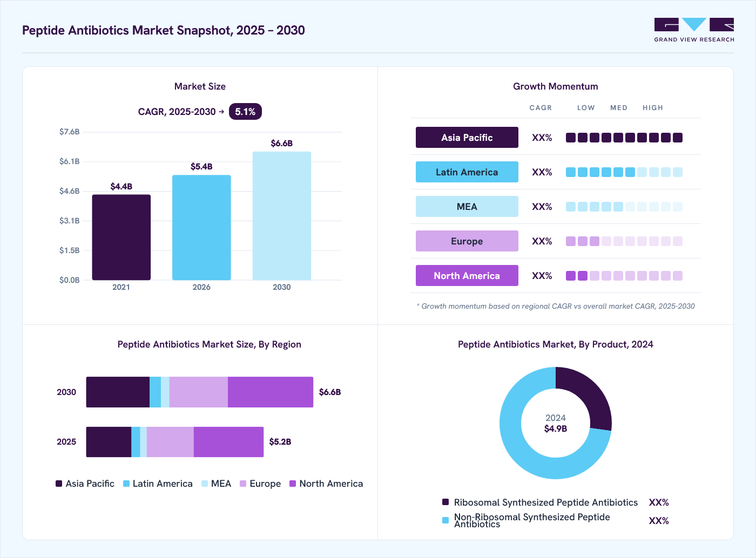Click the $7.6B axis label
This screenshot has width=756, height=558.
click(x=70, y=132)
